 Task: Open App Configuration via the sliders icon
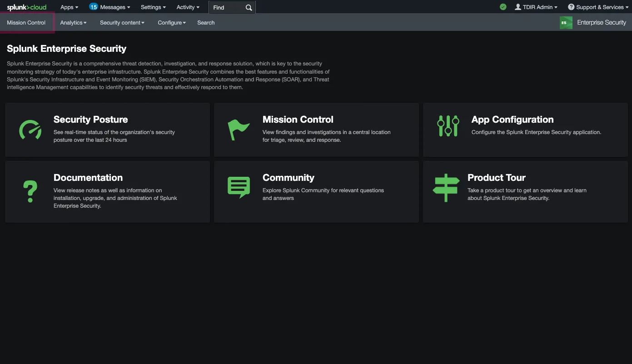[x=447, y=126]
